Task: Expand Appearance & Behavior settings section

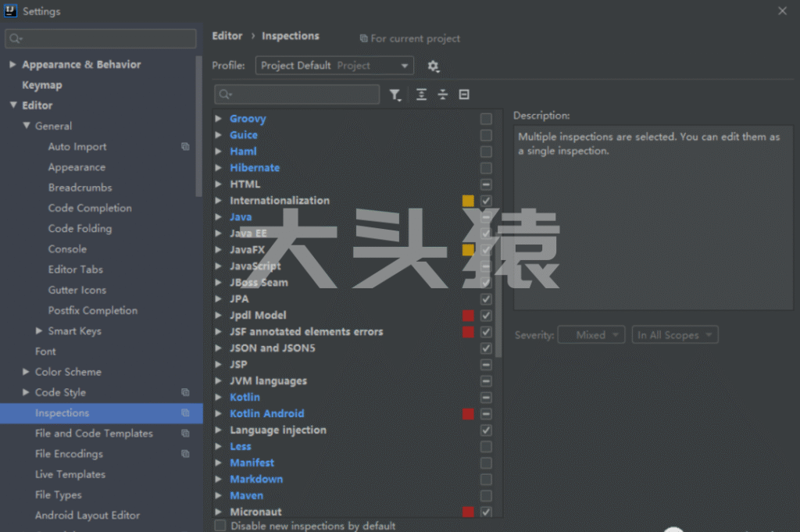Action: coord(12,65)
